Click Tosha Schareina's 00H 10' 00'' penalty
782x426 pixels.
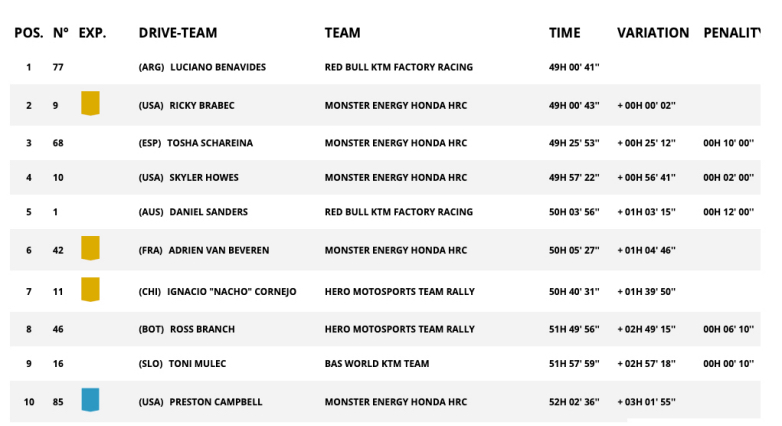coord(728,143)
